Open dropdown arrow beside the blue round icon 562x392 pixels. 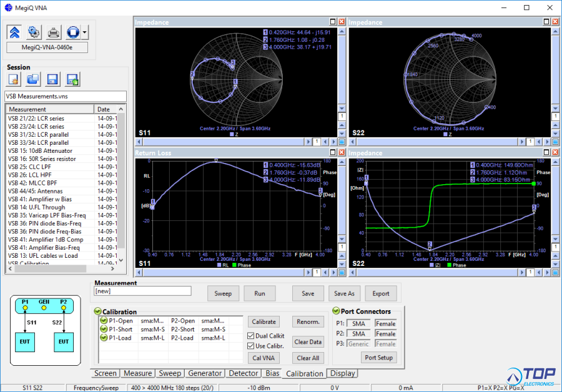(x=84, y=32)
